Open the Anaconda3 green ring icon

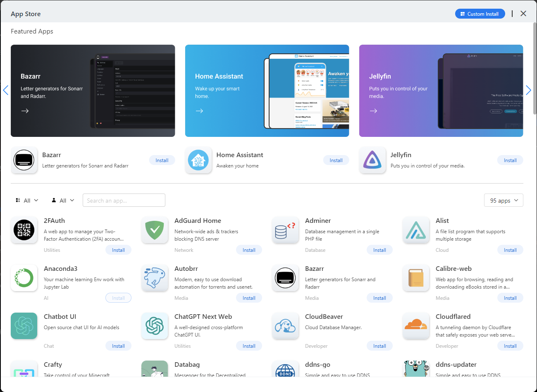pos(24,278)
